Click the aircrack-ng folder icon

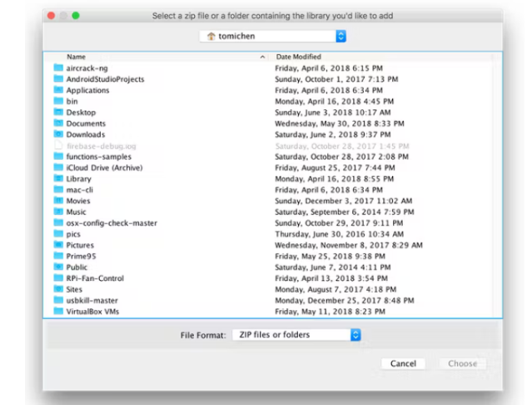coord(58,67)
